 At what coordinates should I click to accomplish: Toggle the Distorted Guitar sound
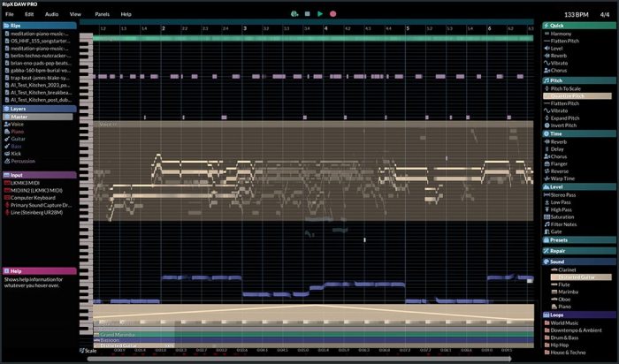(x=581, y=277)
